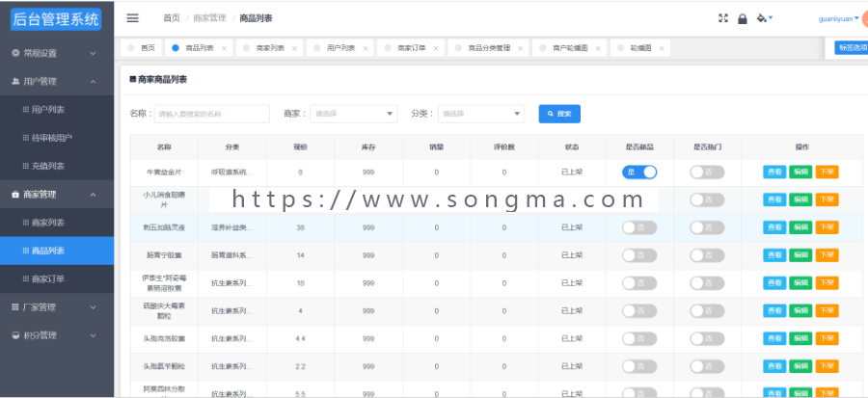Collapse the 用户管理 menu chevron

(93, 82)
